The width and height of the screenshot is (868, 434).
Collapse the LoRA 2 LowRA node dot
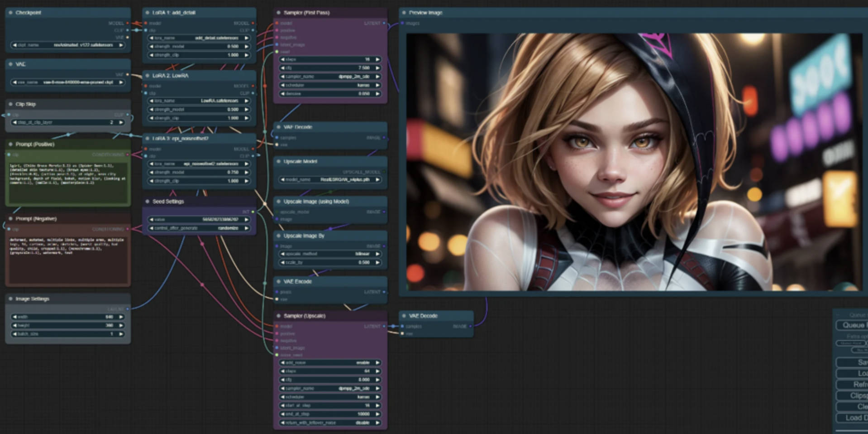tap(147, 76)
